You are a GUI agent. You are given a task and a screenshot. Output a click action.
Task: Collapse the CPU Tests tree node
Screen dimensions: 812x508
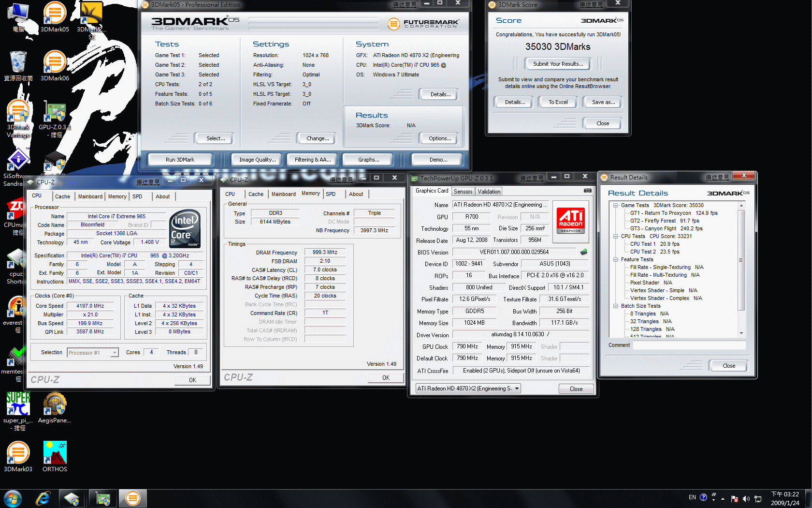(x=616, y=236)
